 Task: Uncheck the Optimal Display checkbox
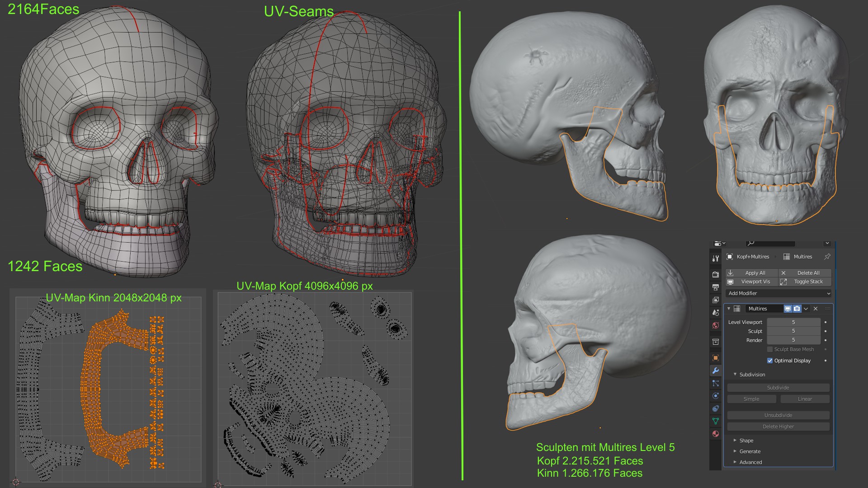pyautogui.click(x=770, y=361)
